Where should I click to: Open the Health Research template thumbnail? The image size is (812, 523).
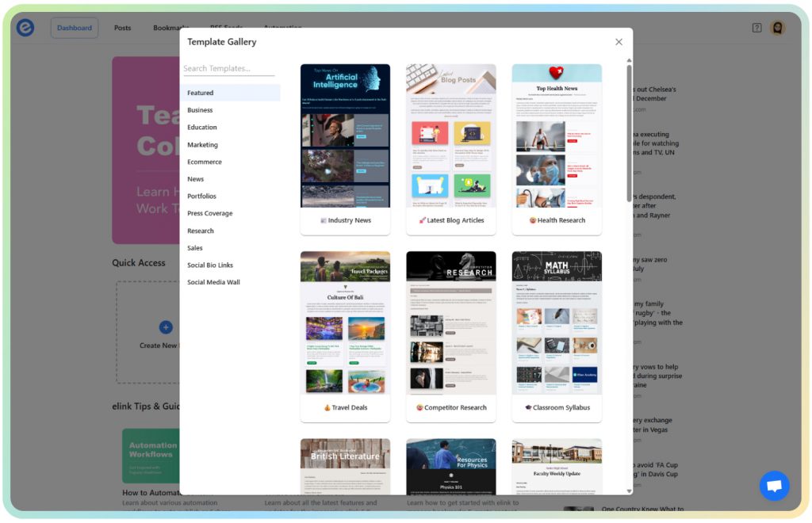tap(557, 136)
